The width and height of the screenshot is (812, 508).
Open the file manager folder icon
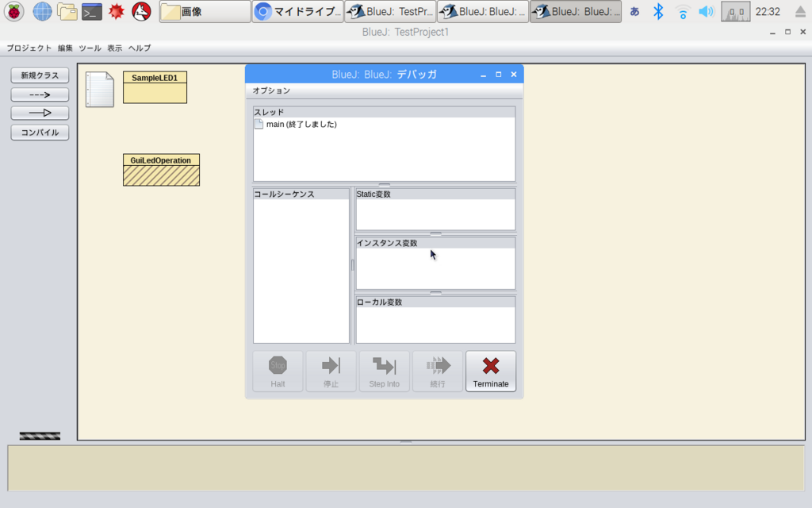[67, 11]
